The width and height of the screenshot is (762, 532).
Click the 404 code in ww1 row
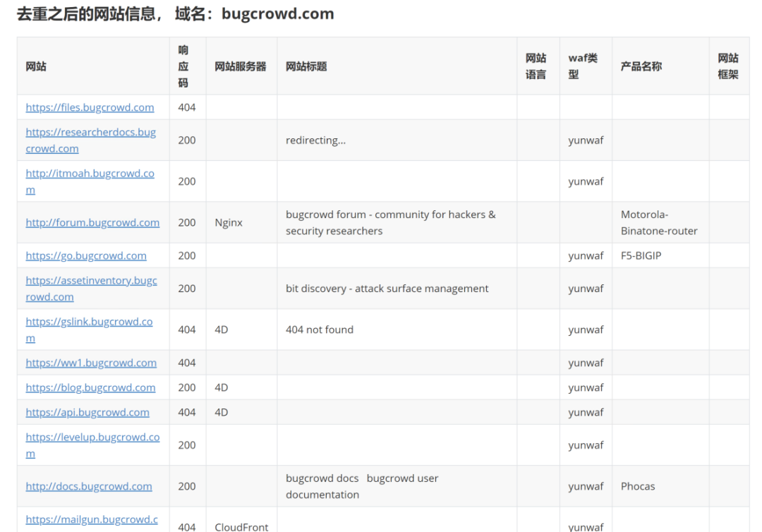(187, 363)
